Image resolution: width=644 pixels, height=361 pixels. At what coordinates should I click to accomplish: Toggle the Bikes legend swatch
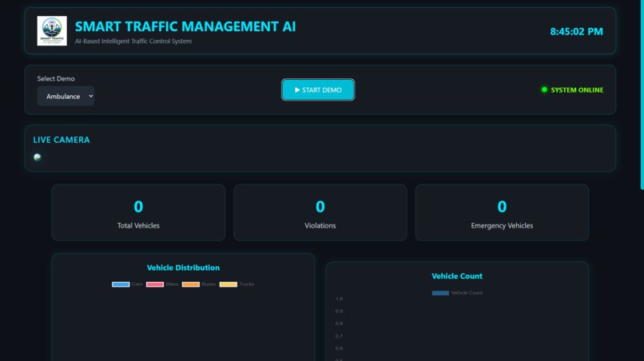coord(155,284)
